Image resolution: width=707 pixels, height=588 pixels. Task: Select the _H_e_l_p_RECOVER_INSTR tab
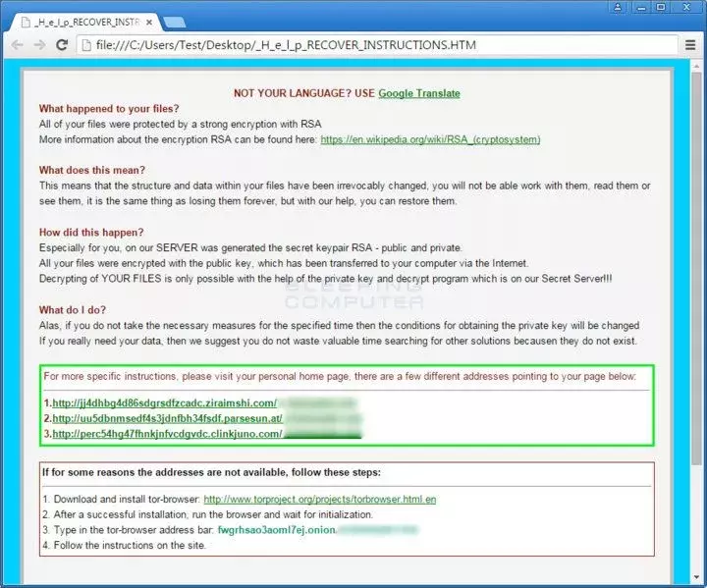[x=85, y=23]
